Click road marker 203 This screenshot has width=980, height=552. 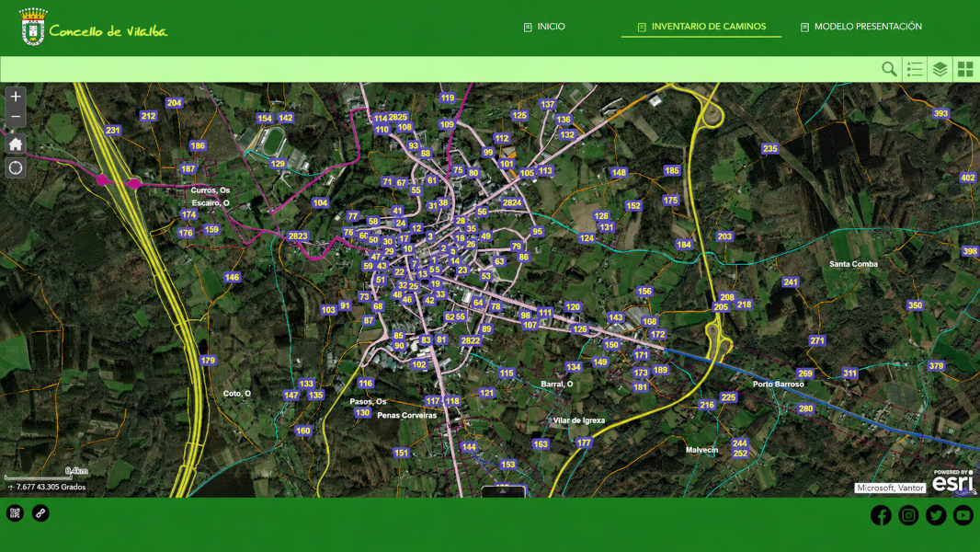(724, 236)
